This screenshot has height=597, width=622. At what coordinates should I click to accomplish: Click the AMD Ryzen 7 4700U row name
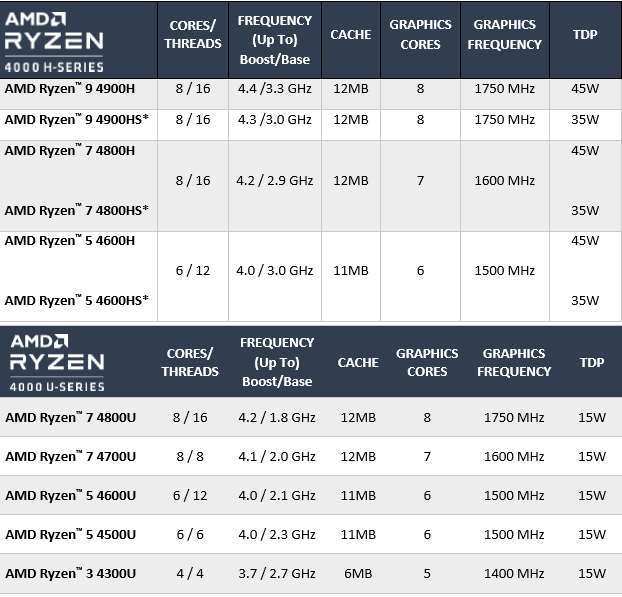click(71, 456)
